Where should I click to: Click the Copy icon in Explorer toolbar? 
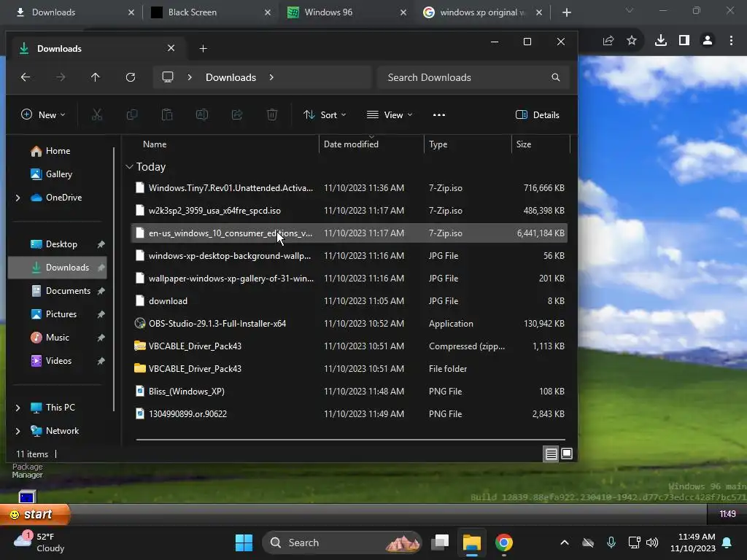(x=132, y=114)
